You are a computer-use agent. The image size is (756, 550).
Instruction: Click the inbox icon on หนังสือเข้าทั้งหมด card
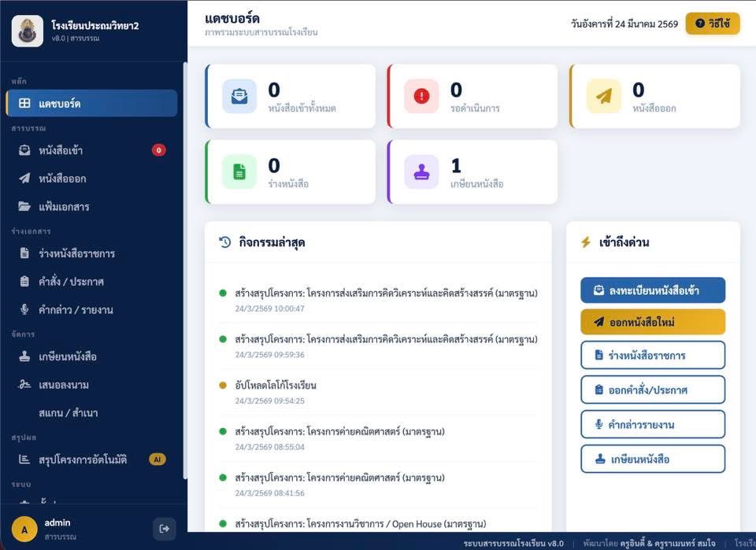239,96
